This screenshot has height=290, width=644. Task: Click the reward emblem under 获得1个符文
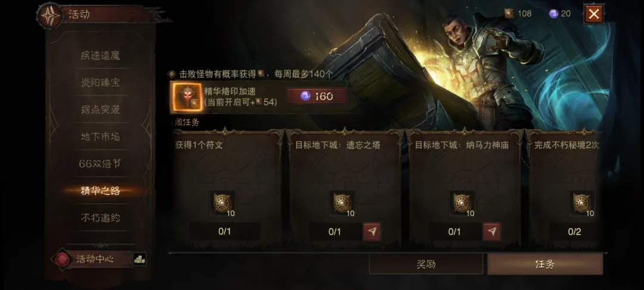click(222, 203)
